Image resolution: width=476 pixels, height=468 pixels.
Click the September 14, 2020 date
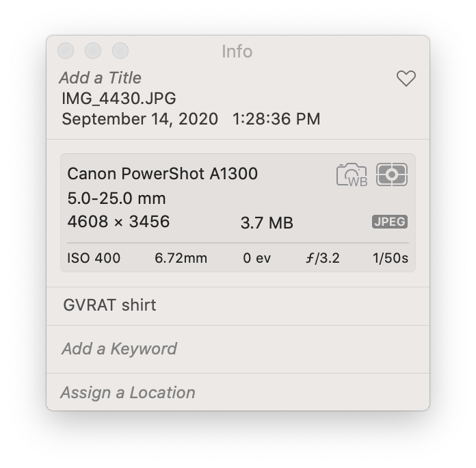coord(140,119)
